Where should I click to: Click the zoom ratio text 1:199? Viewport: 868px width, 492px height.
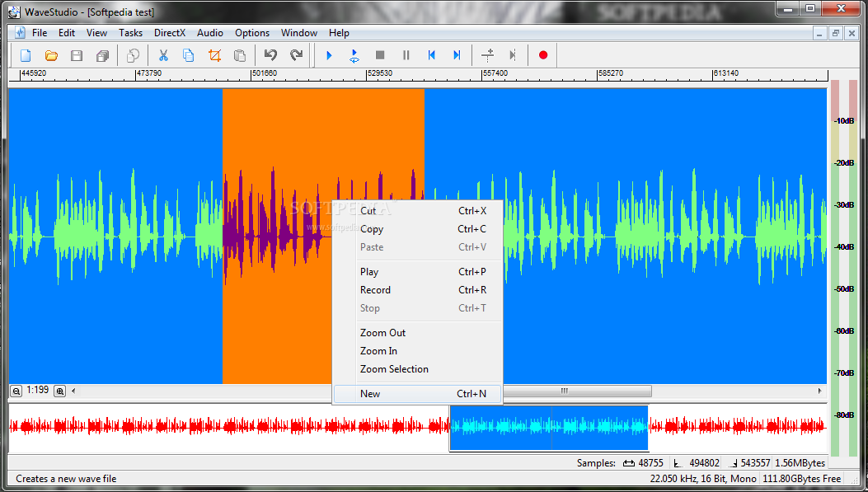(38, 390)
